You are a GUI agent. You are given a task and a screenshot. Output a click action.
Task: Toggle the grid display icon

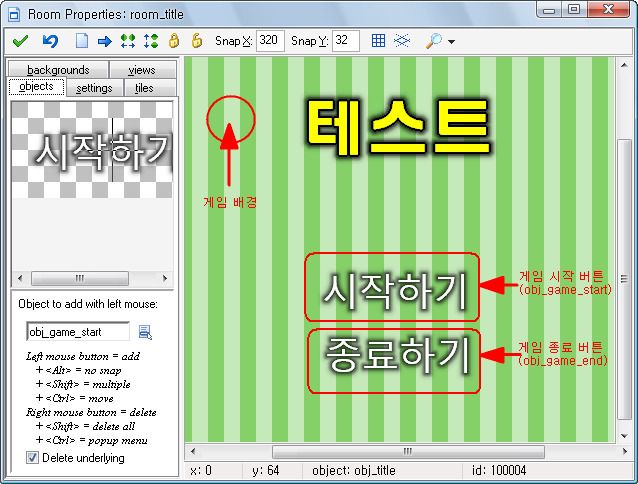(378, 41)
